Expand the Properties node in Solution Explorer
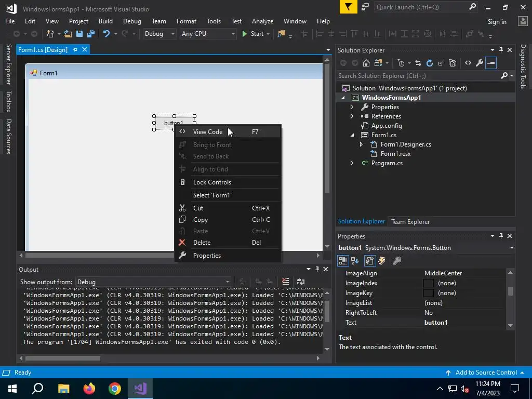The height and width of the screenshot is (399, 532). [x=352, y=107]
